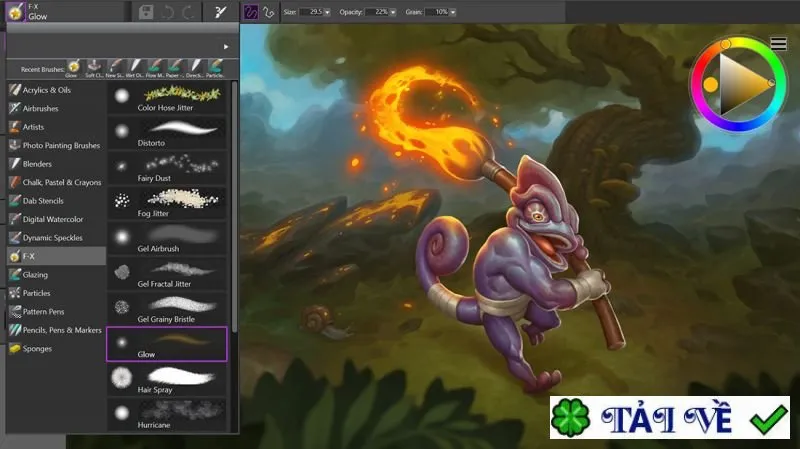Select the Artists brush category

click(x=56, y=127)
